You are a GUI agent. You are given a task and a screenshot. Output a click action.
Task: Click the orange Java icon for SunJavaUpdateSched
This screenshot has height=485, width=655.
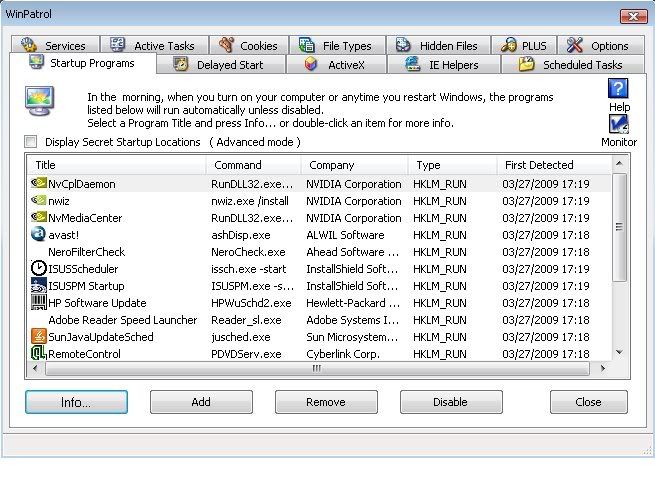point(38,336)
